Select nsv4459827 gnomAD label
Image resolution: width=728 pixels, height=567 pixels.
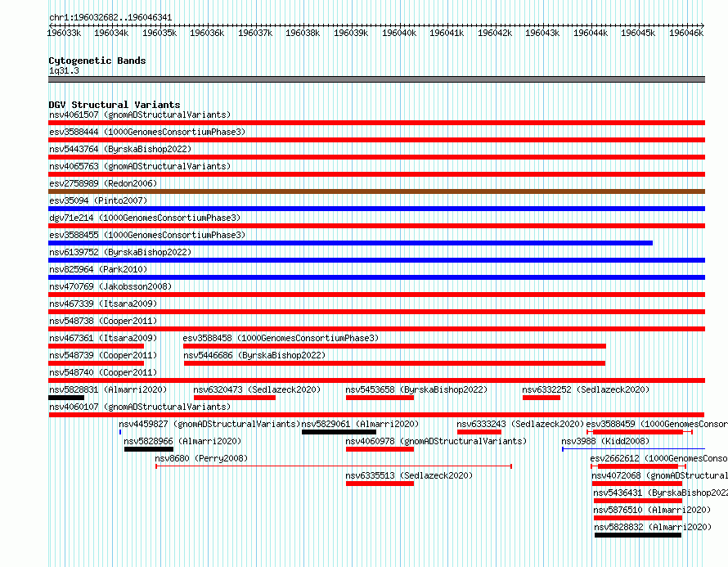click(209, 424)
